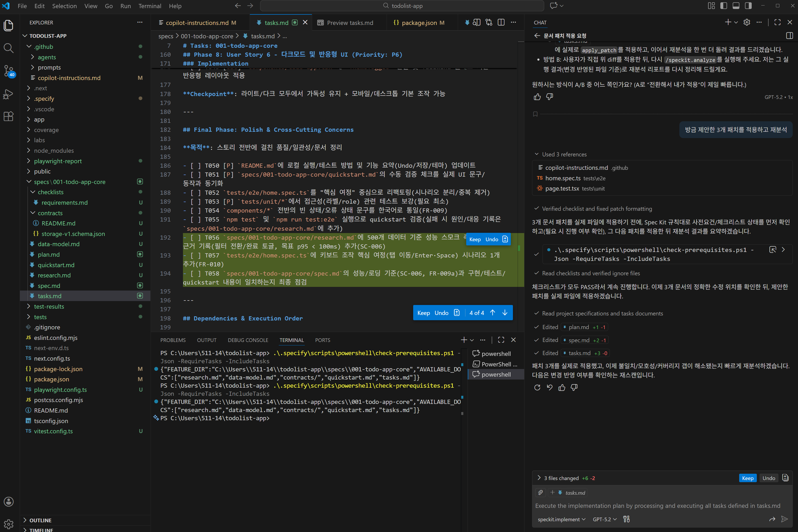The height and width of the screenshot is (532, 798).
Task: Open the Source Control view icon
Action: point(8,71)
